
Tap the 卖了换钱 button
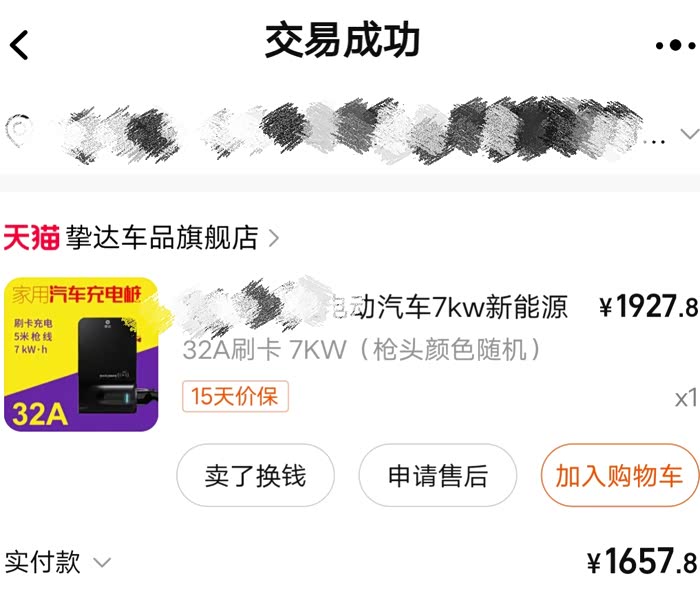pyautogui.click(x=255, y=475)
